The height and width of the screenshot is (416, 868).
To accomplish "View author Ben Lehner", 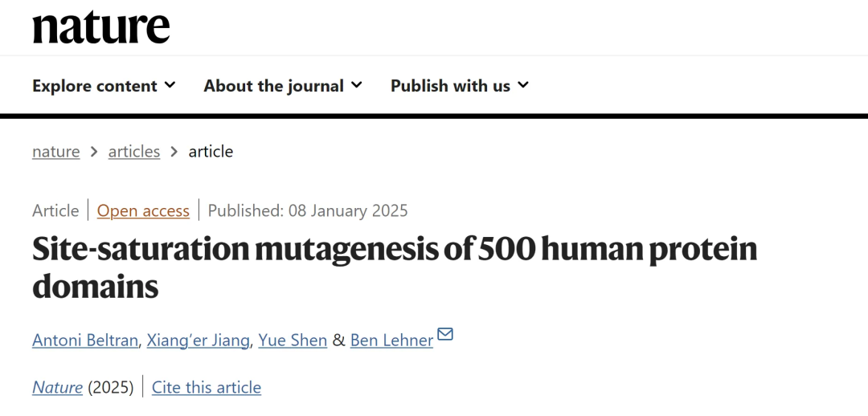I will click(x=391, y=341).
